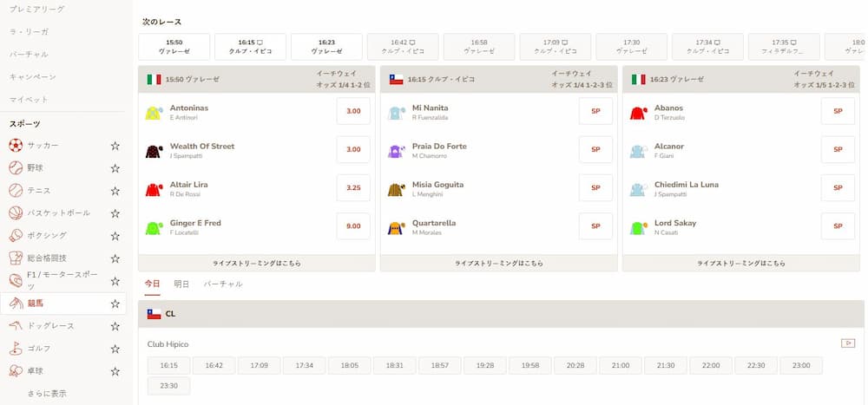Select the tennis racket icon
This screenshot has width=868, height=405.
coord(16,191)
